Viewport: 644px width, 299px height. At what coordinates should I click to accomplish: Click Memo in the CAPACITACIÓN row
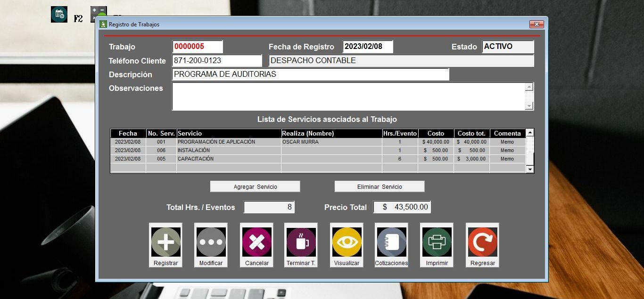tap(507, 159)
